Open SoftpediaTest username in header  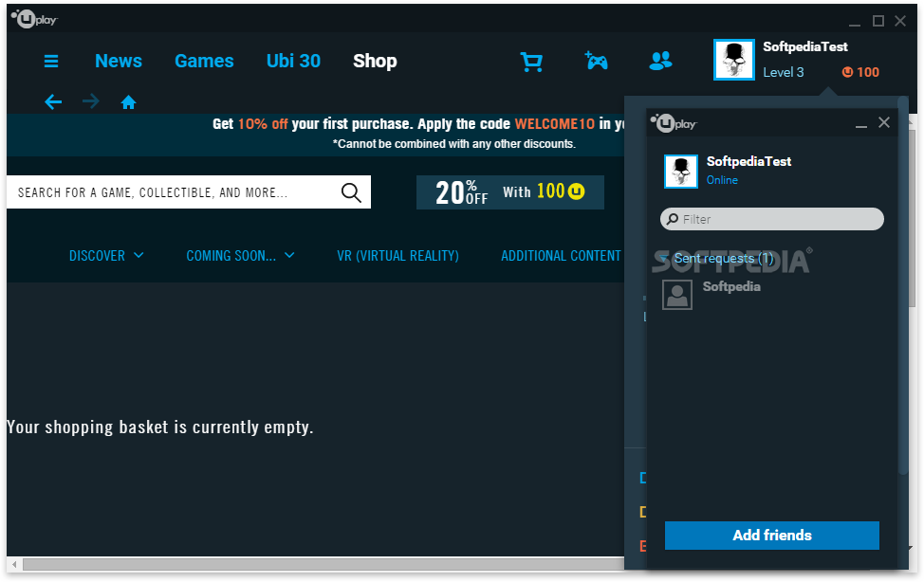click(x=805, y=47)
